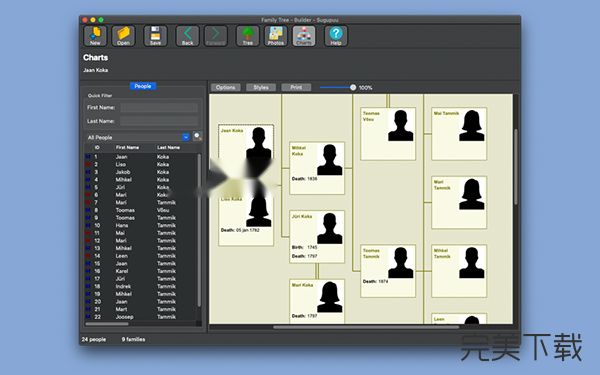Go back using the Back arrow
The height and width of the screenshot is (375, 600).
(x=188, y=36)
